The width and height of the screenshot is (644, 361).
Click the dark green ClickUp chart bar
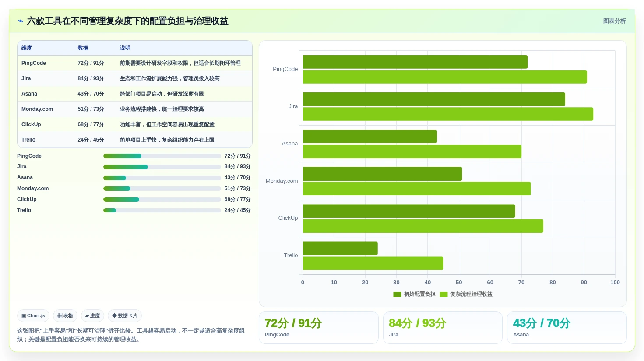[x=409, y=211]
